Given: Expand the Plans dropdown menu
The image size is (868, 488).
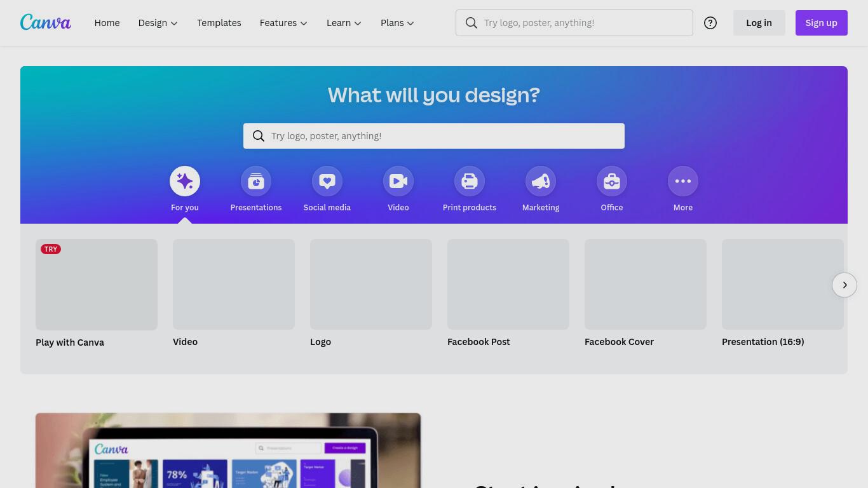Looking at the screenshot, I should click(397, 23).
